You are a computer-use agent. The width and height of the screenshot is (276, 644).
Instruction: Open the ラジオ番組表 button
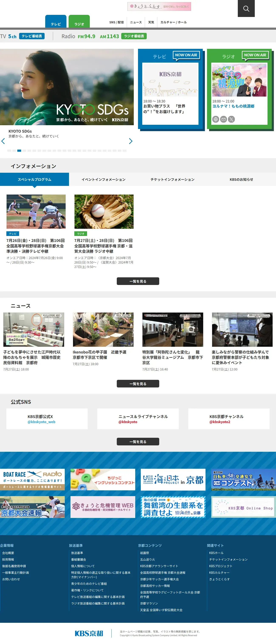pos(134,36)
